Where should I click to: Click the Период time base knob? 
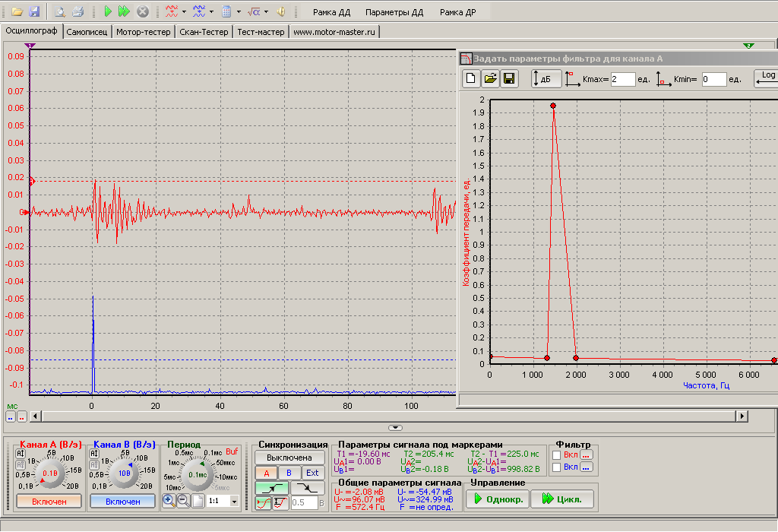[198, 474]
